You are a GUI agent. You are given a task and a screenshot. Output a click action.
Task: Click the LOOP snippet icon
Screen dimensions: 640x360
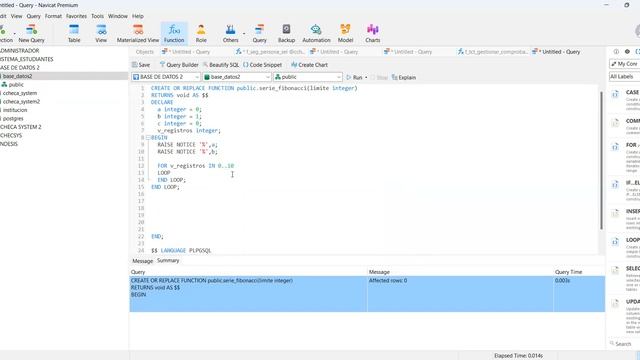(615, 242)
